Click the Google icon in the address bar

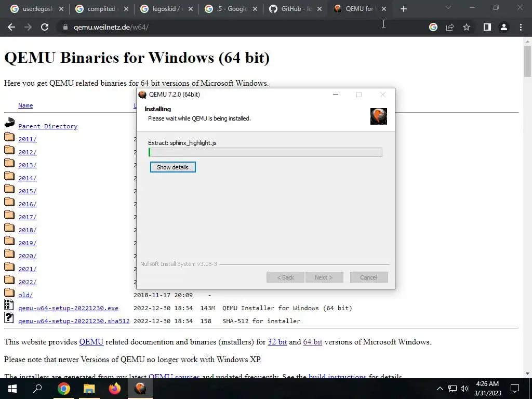point(433,27)
